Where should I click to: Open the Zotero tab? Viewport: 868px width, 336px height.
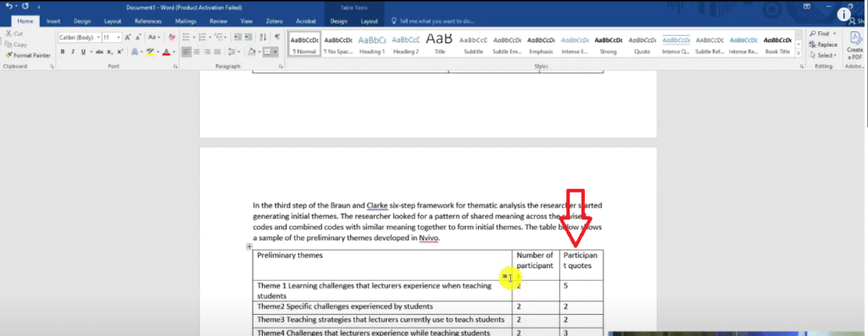(274, 21)
